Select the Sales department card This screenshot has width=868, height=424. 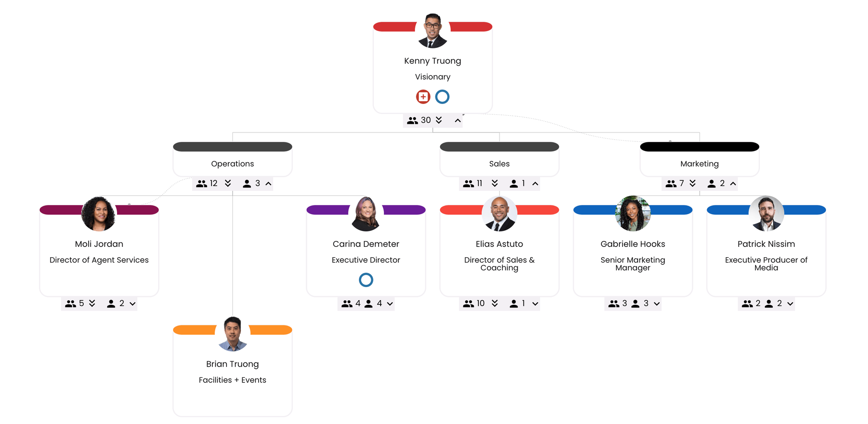499,164
